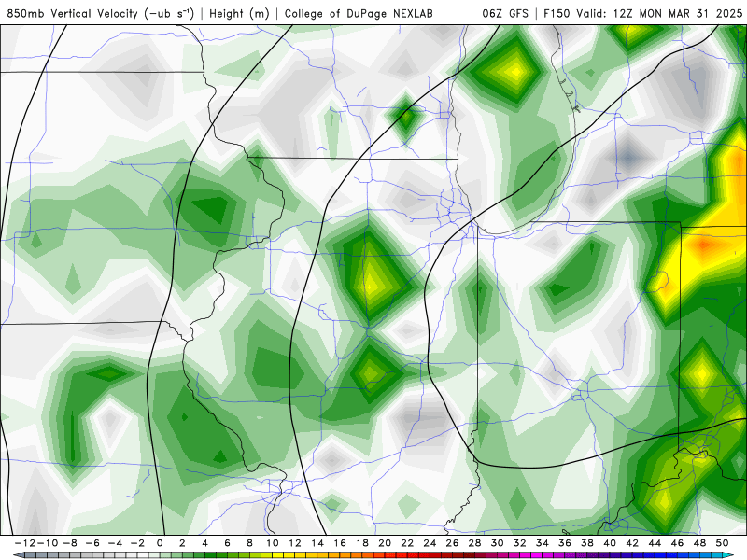Click the 'Valid: 12Z MON MAR 31 2025' text
Viewport: 747px width, 560px height.
click(659, 13)
